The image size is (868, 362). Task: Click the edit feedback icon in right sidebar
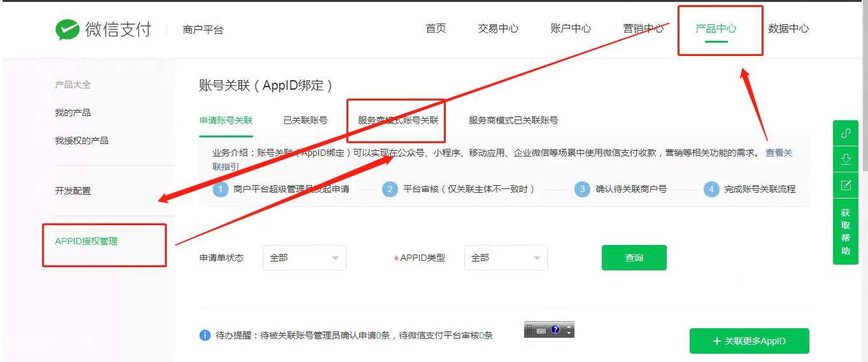(x=846, y=185)
